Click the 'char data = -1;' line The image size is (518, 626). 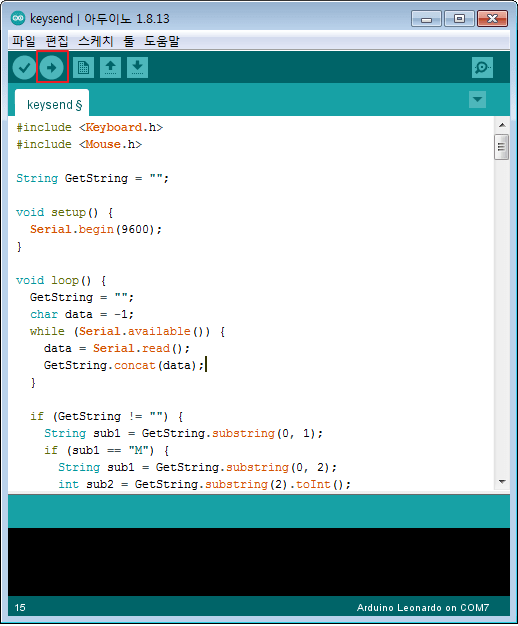pos(82,314)
